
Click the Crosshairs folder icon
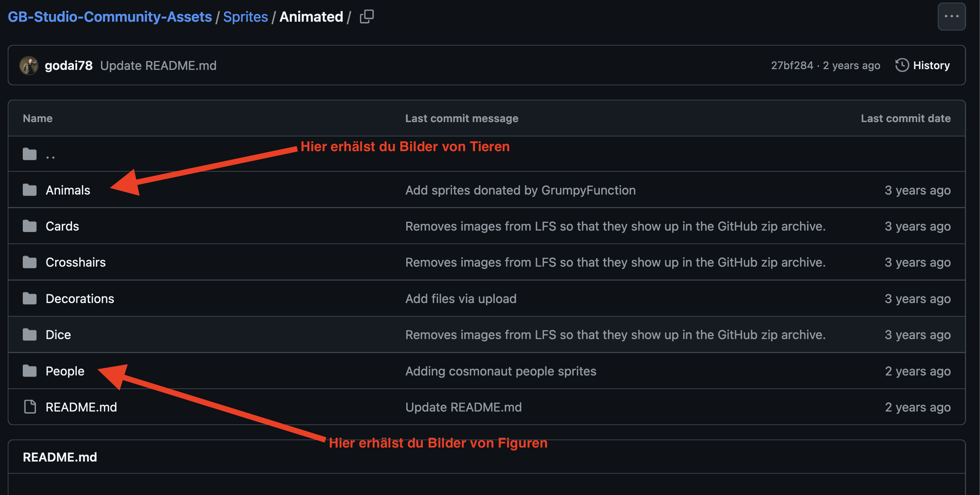coord(30,262)
